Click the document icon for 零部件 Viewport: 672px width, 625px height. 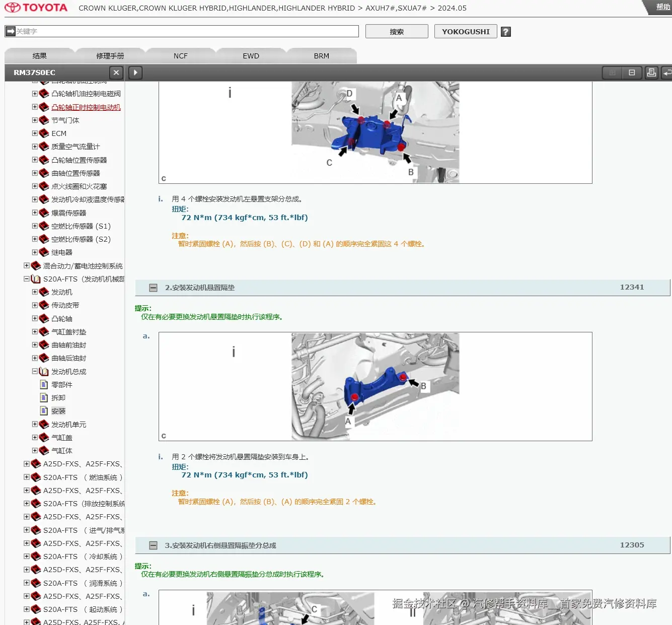[44, 385]
